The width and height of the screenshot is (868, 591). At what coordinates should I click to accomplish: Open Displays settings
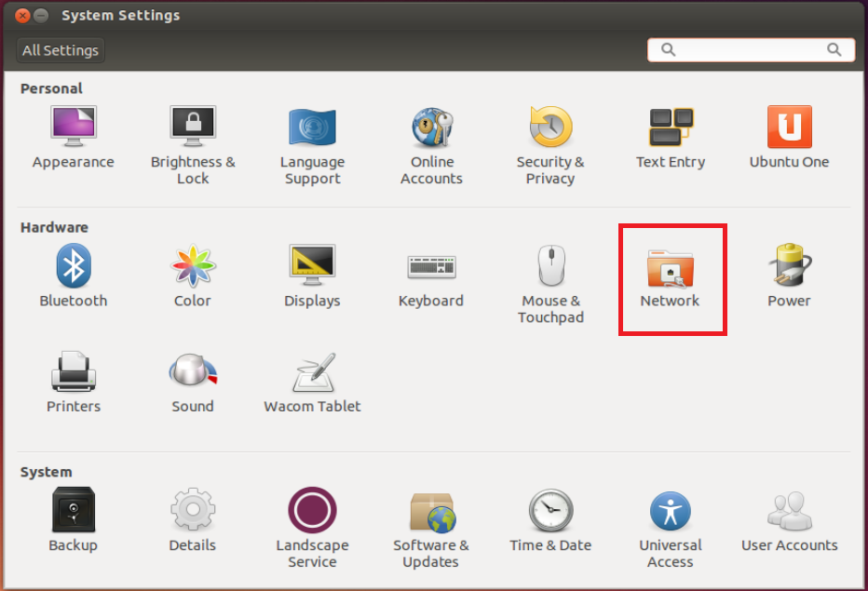tap(312, 275)
